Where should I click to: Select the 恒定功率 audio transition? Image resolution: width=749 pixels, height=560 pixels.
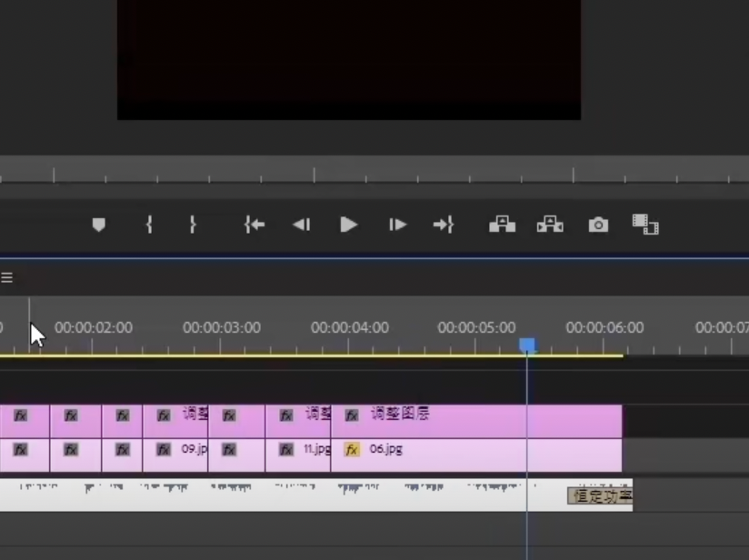click(x=600, y=496)
